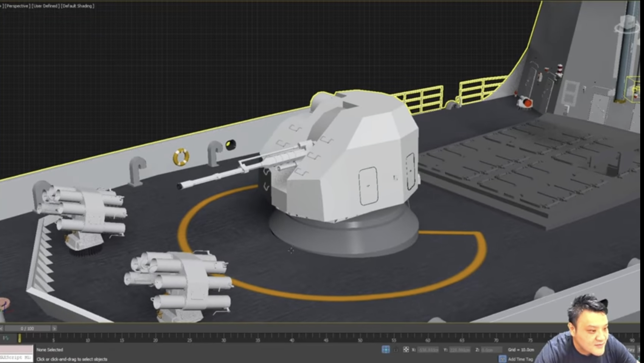Click the 'None Selected' status text

click(50, 350)
